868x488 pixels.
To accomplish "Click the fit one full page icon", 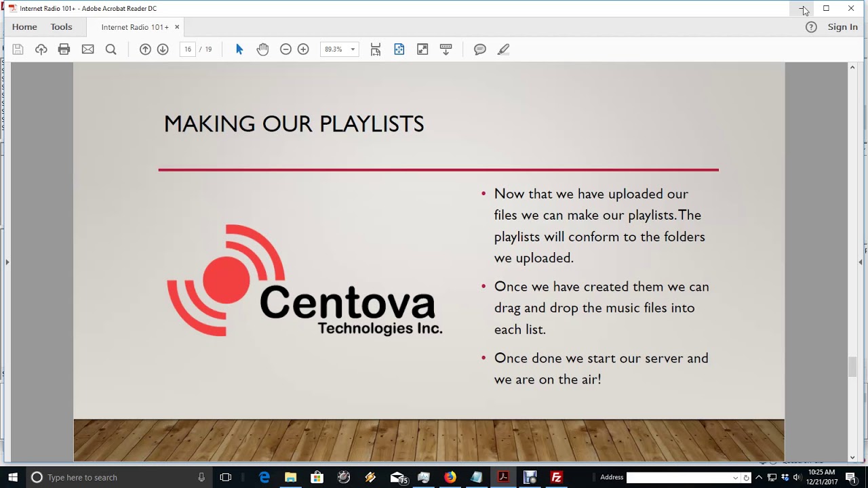I will point(399,49).
